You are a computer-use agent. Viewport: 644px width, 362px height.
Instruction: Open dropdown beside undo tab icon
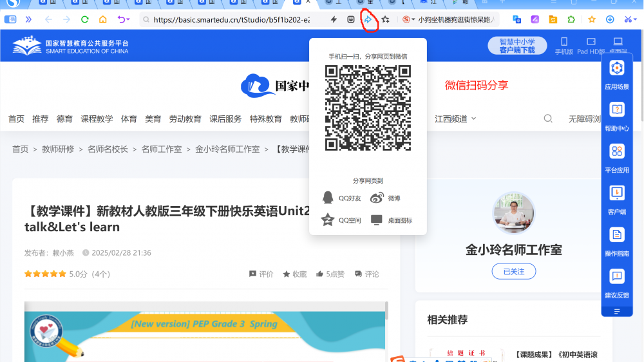pyautogui.click(x=129, y=19)
